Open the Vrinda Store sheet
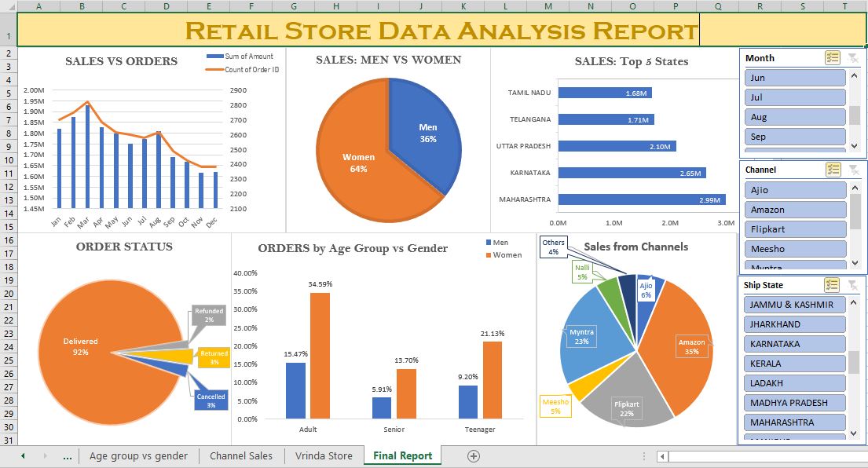This screenshot has width=868, height=468. (324, 455)
